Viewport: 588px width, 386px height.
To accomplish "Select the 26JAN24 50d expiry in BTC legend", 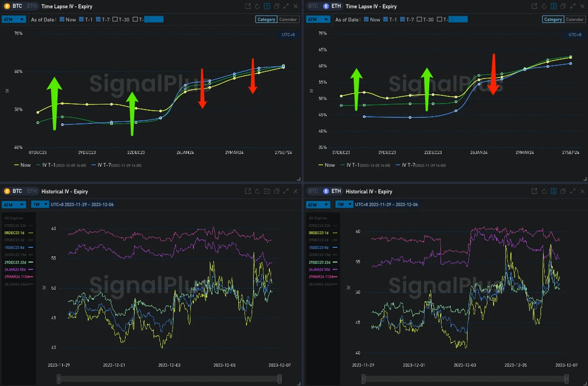I will (18, 269).
